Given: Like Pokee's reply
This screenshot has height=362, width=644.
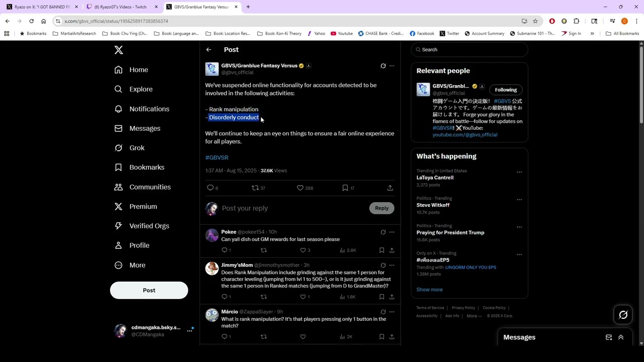Looking at the screenshot, I should (303, 250).
